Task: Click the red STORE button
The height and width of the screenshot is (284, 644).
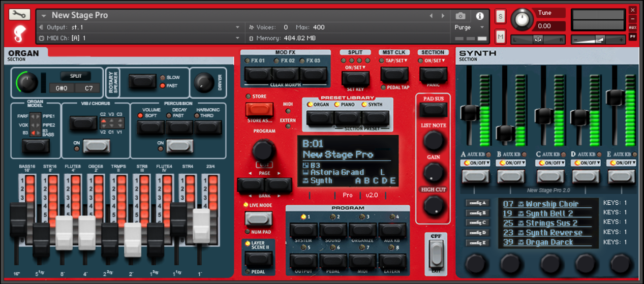Action: [x=259, y=109]
